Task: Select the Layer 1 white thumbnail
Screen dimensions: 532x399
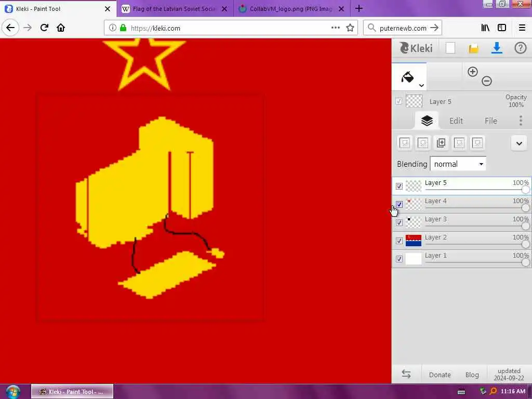Action: (x=413, y=259)
